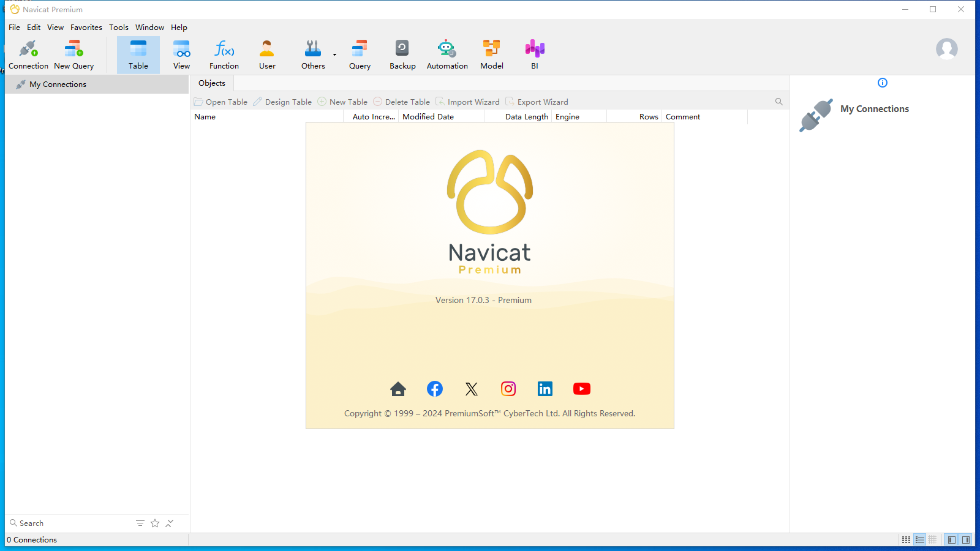Click the Navicat YouTube icon in the splash
This screenshot has height=551, width=980.
[581, 388]
